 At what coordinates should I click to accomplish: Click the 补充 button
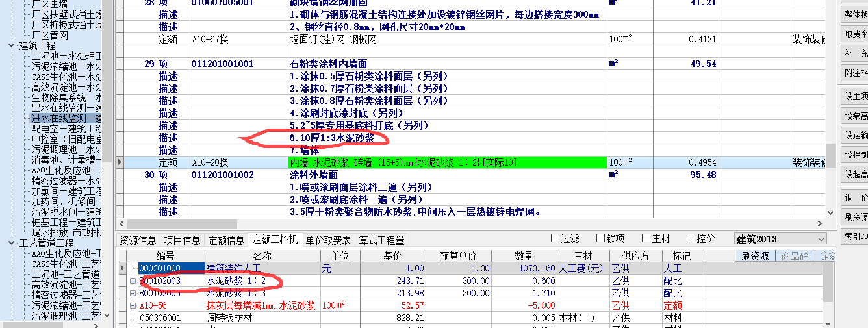[855, 53]
